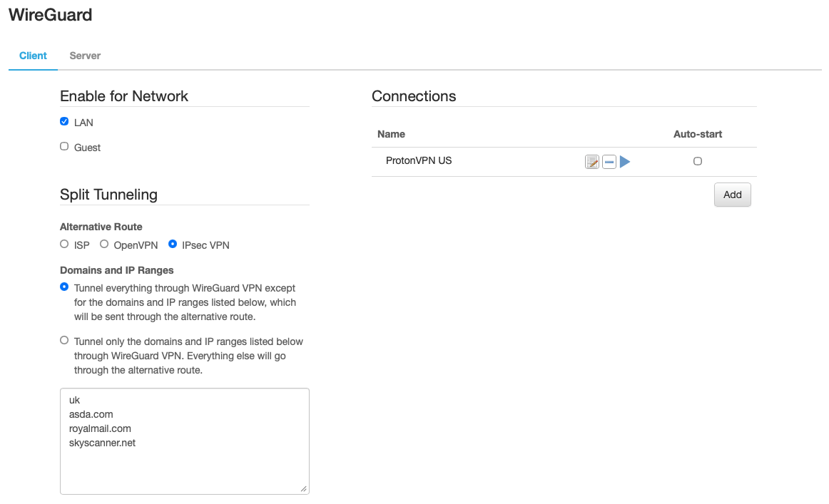Edit the ProtonVPN US connection

coord(591,162)
